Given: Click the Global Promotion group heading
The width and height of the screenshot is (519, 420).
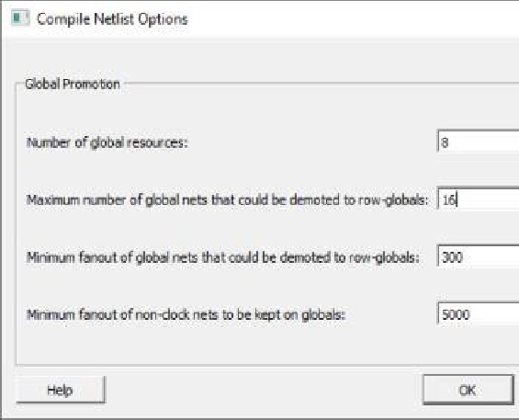Looking at the screenshot, I should coord(73,85).
